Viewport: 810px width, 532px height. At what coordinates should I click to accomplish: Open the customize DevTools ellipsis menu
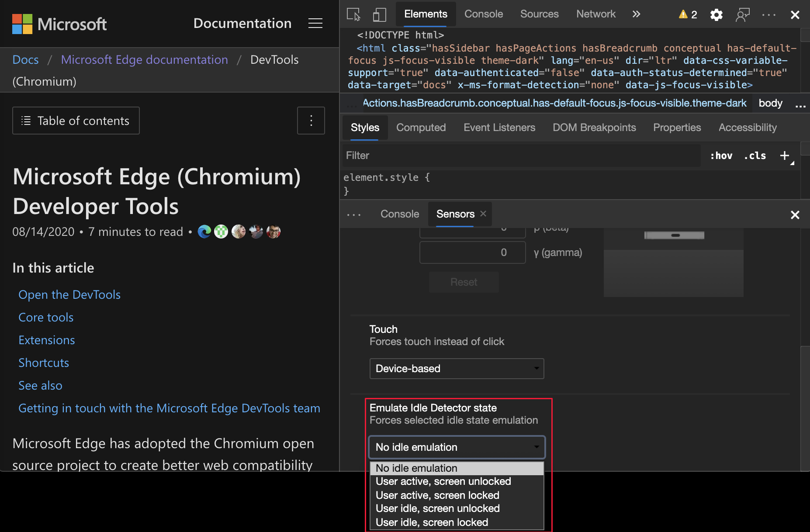point(769,14)
